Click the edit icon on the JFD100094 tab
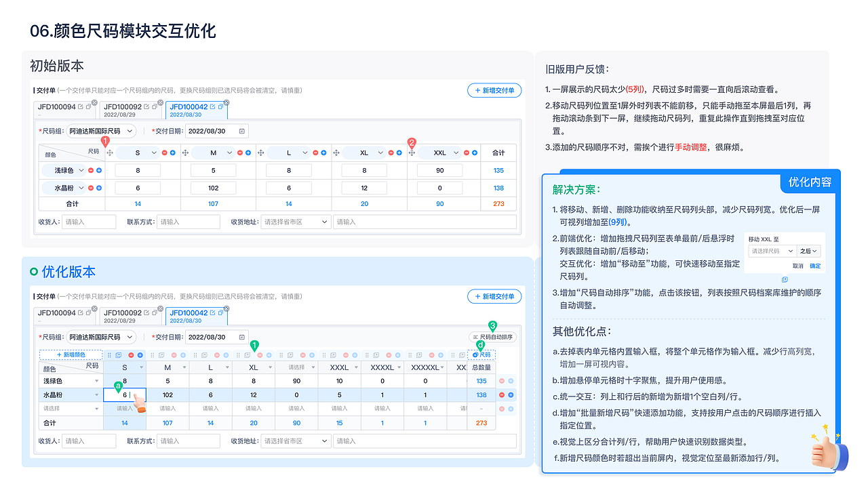Viewport: 868px width, 488px height. click(x=80, y=106)
